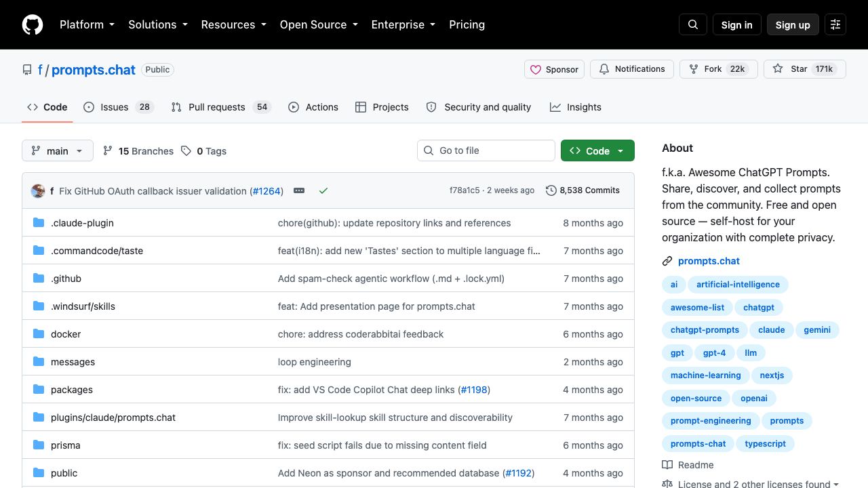Open commit message "loop engineering"
The image size is (868, 488).
pos(315,362)
